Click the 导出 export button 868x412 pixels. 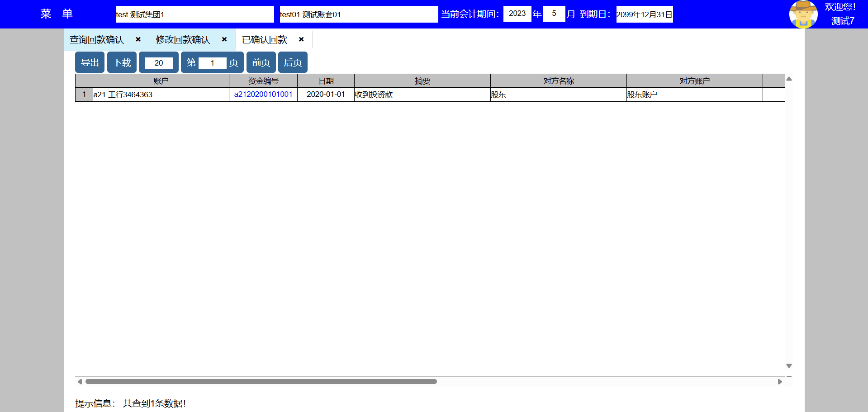[x=90, y=62]
